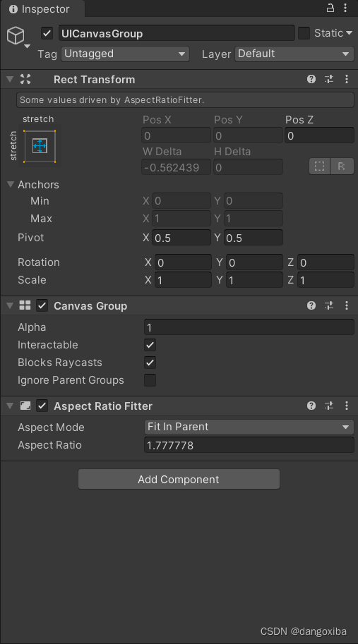Open the Layer dropdown set to Default
Viewport: 358px width, 644px height.
click(x=294, y=54)
